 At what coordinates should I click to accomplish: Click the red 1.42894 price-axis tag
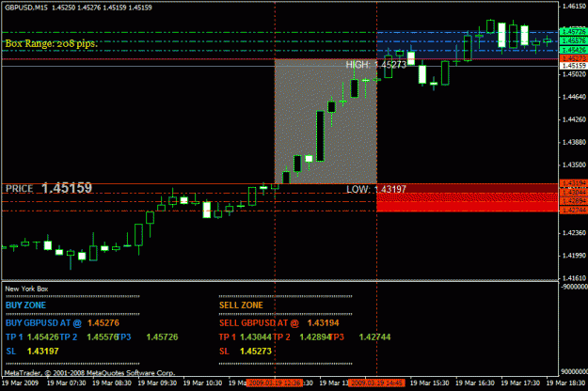573,201
